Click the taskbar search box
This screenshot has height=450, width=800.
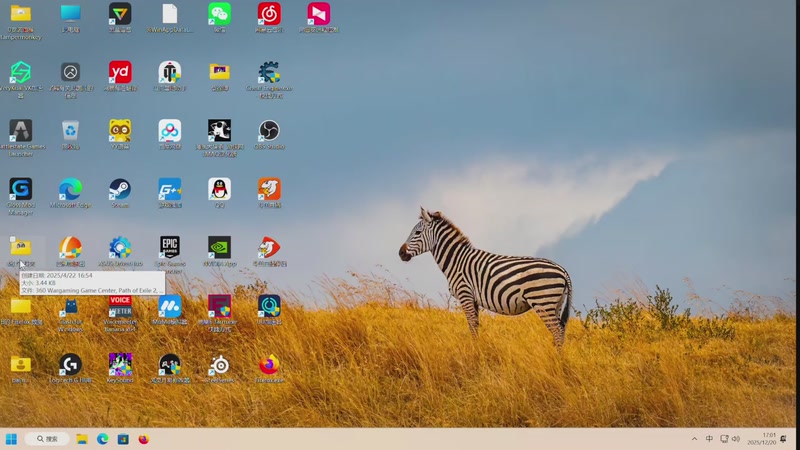point(47,439)
